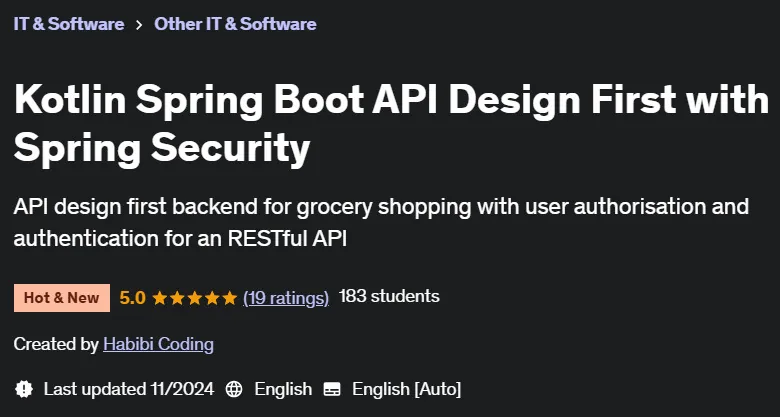Click the breadcrumb chevron separator
This screenshot has width=780, height=417.
pyautogui.click(x=139, y=24)
